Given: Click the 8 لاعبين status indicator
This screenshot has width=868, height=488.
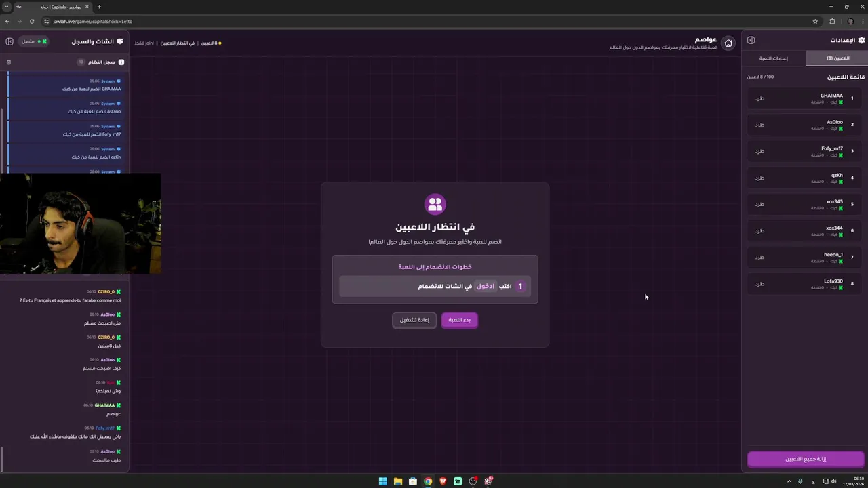Looking at the screenshot, I should pyautogui.click(x=211, y=43).
